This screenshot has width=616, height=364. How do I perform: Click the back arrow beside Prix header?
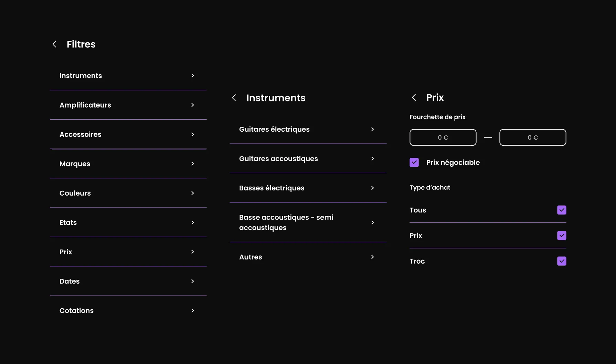point(414,98)
